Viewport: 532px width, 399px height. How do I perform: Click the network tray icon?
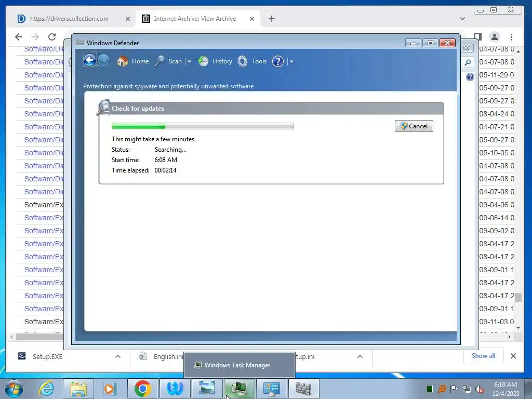pyautogui.click(x=467, y=389)
